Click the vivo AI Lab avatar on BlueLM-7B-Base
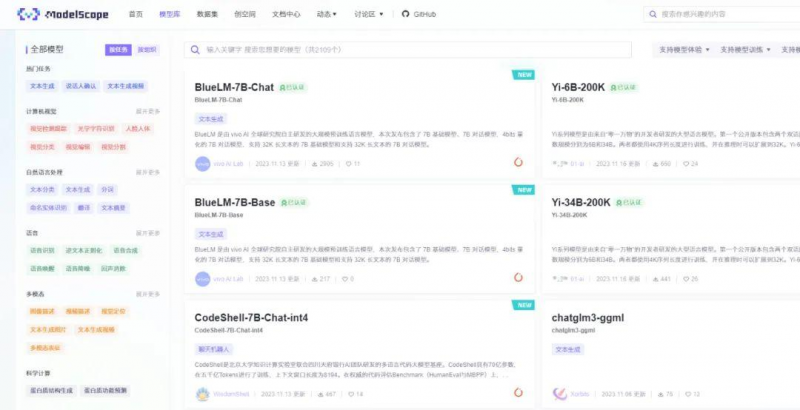The image size is (800, 410). coord(203,279)
